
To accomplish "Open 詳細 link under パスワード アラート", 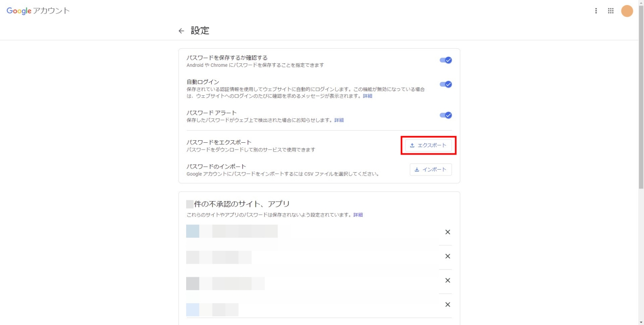I will 339,120.
